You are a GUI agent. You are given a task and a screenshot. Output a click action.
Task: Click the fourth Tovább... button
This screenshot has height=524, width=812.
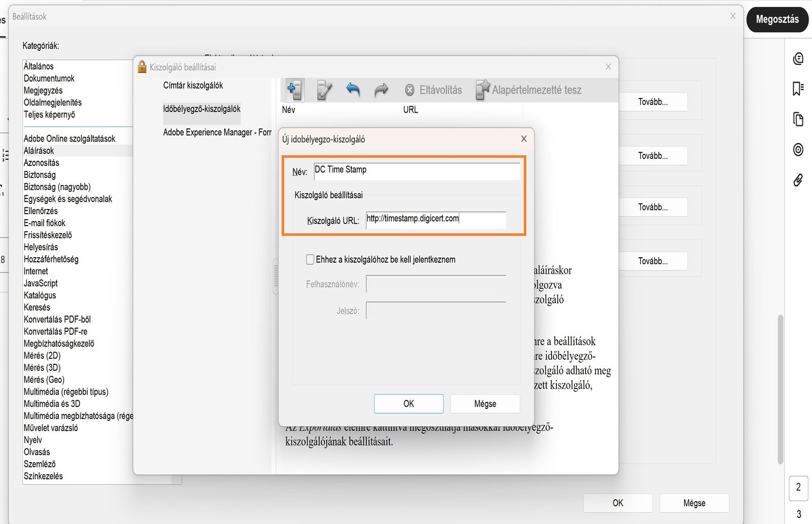pos(653,261)
